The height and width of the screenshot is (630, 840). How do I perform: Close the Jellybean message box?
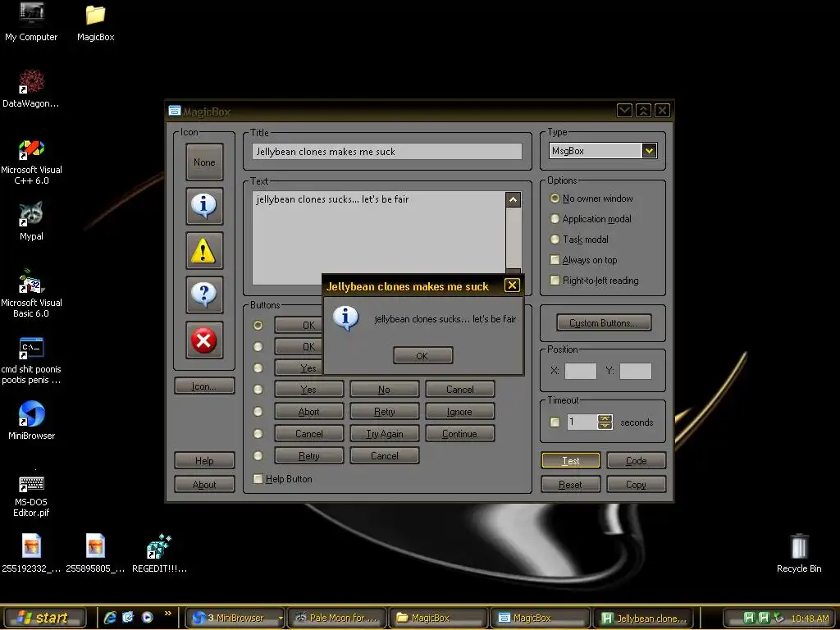tap(512, 285)
